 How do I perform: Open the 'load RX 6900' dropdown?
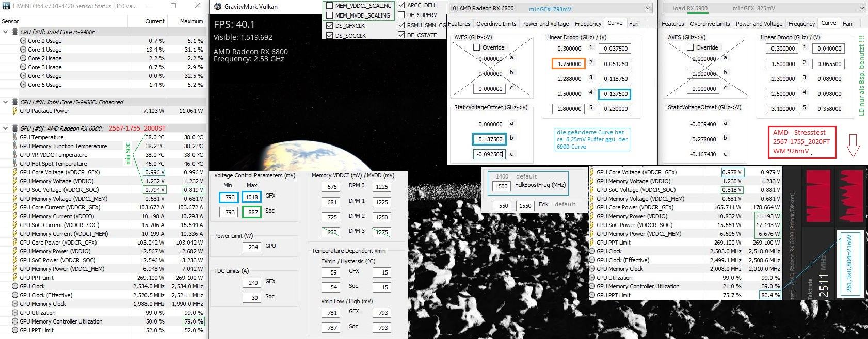point(764,8)
